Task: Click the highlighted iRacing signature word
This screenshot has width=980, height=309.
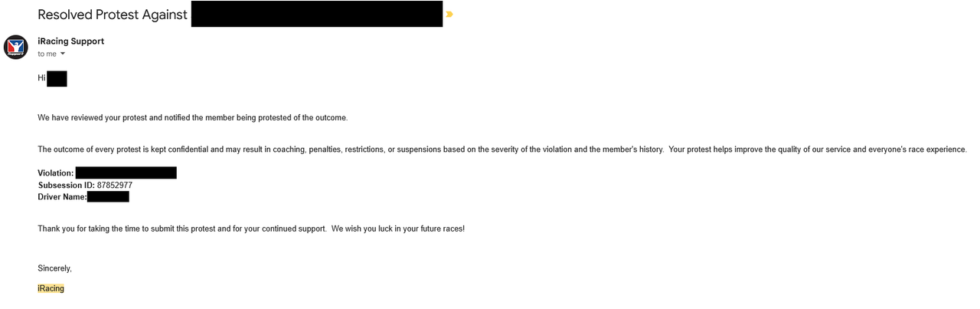Action: [51, 288]
